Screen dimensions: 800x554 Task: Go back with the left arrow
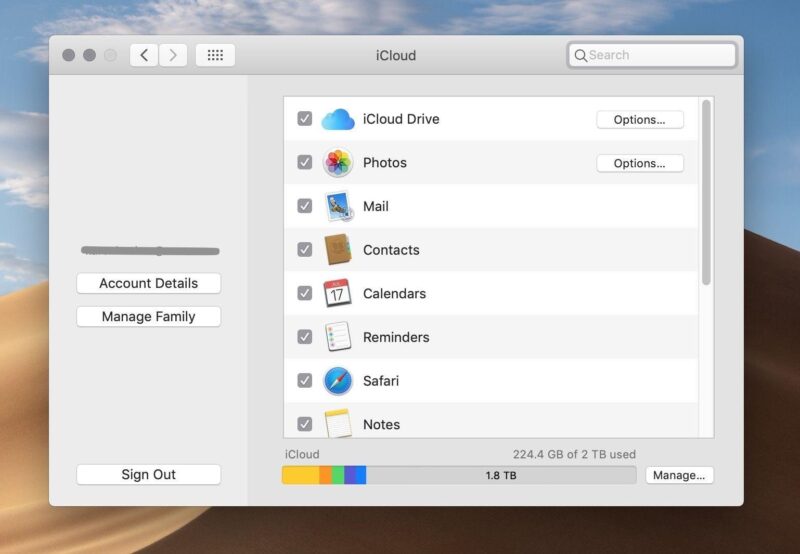(144, 56)
